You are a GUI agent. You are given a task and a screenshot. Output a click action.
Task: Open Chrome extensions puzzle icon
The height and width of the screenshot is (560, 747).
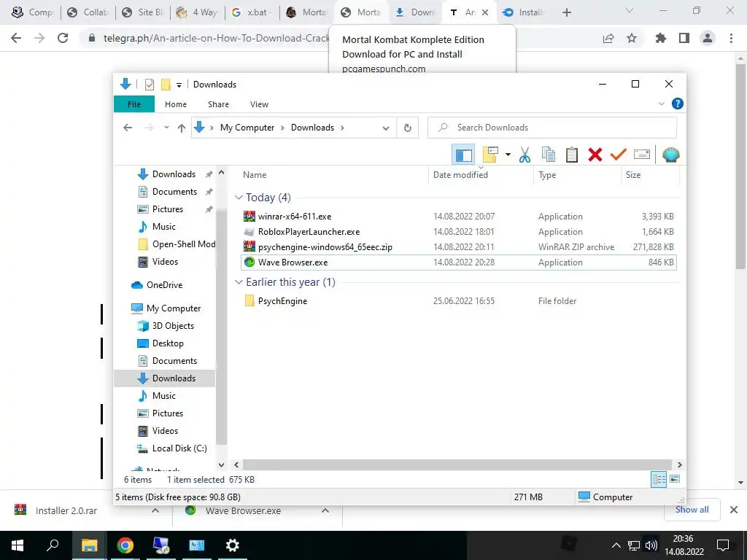[661, 38]
